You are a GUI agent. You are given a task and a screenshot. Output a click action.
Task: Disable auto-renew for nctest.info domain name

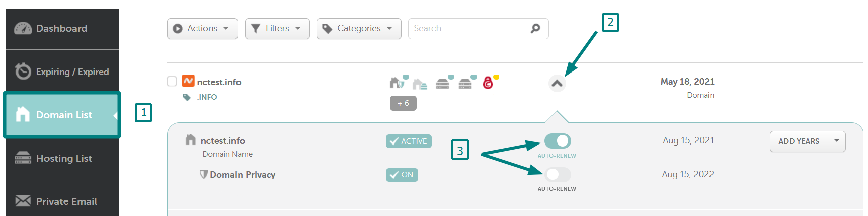pyautogui.click(x=558, y=141)
